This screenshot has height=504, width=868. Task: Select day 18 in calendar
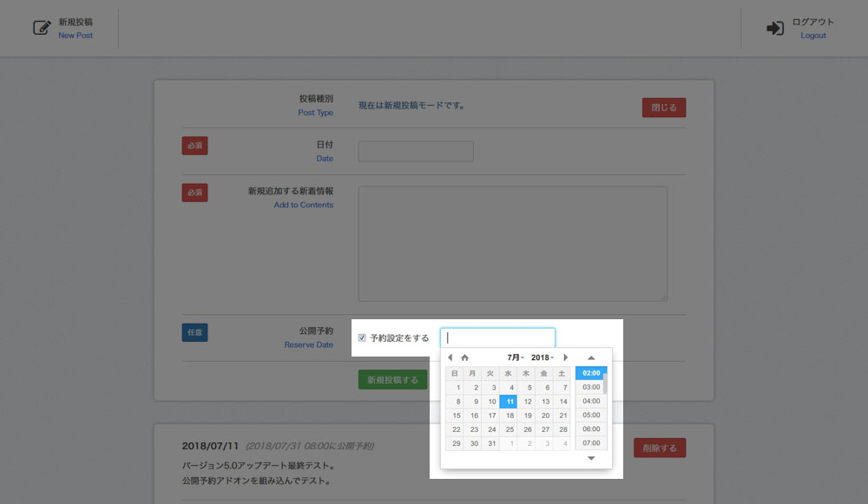click(x=508, y=416)
